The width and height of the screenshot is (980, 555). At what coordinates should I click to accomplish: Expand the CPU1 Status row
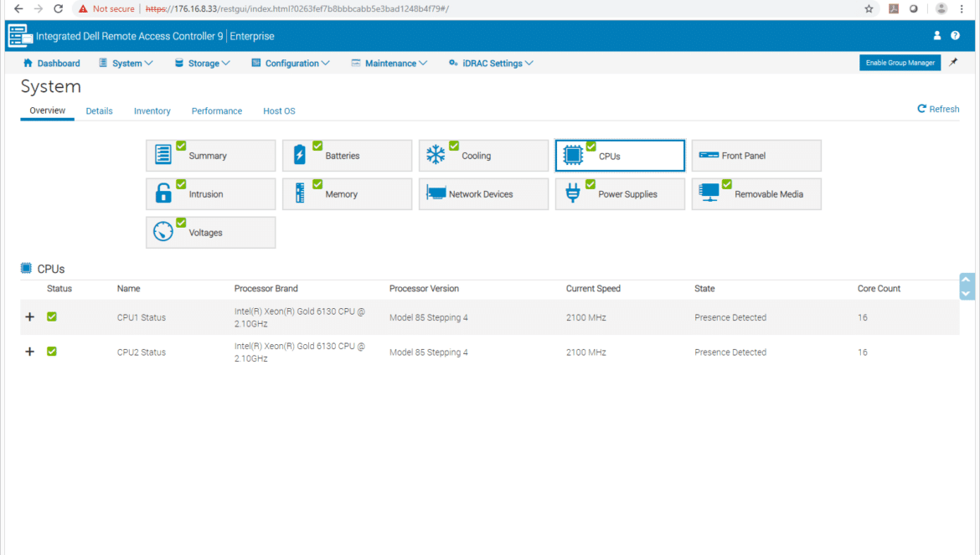[29, 316]
